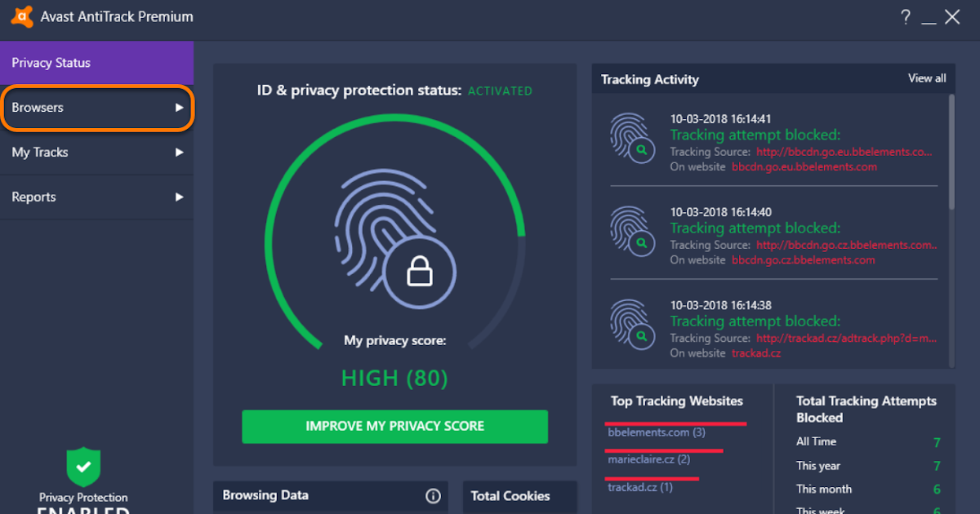Image resolution: width=980 pixels, height=514 pixels.
Task: Click the privacy score gauge arc
Action: (x=394, y=233)
